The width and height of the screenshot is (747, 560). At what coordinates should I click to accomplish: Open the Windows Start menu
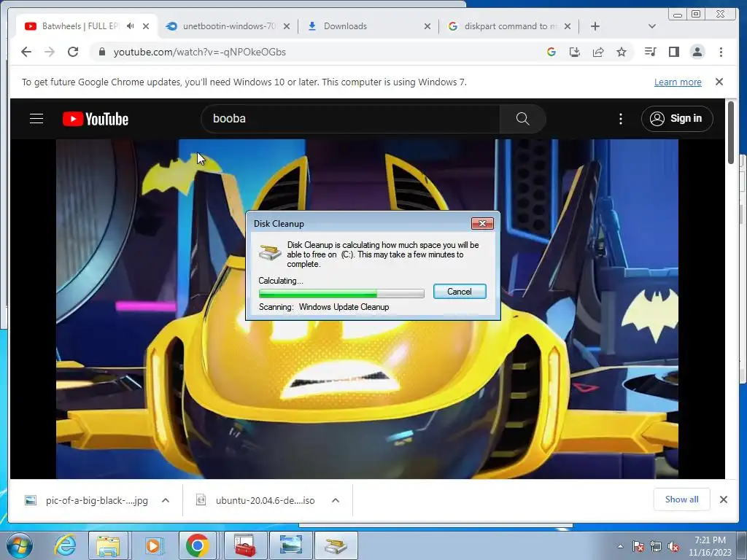click(x=20, y=545)
